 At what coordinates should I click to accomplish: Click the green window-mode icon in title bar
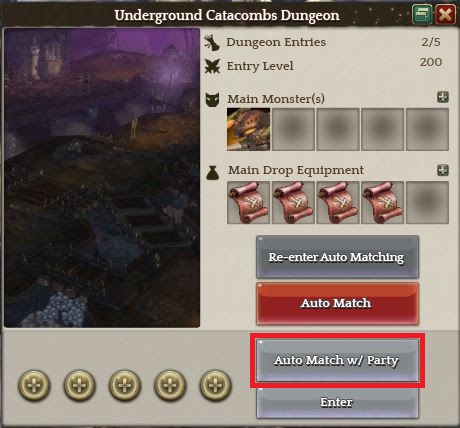point(422,14)
